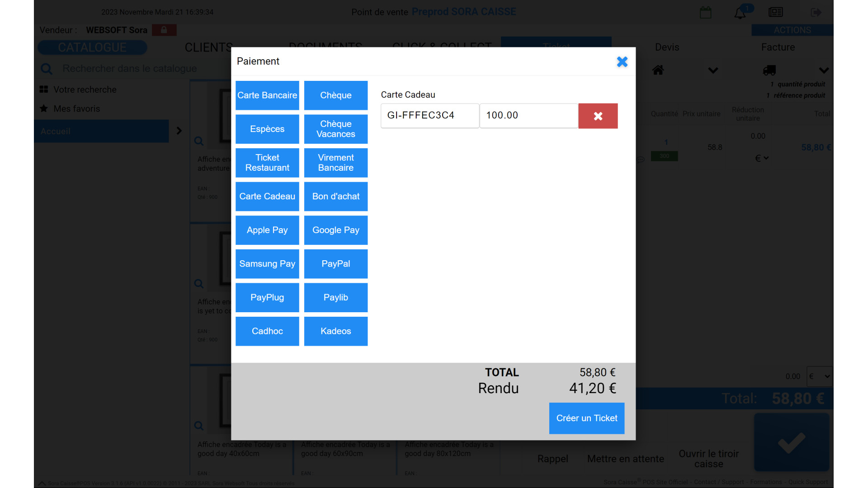This screenshot has width=868, height=488.
Task: Choose PayPal as payment method
Action: click(x=335, y=264)
